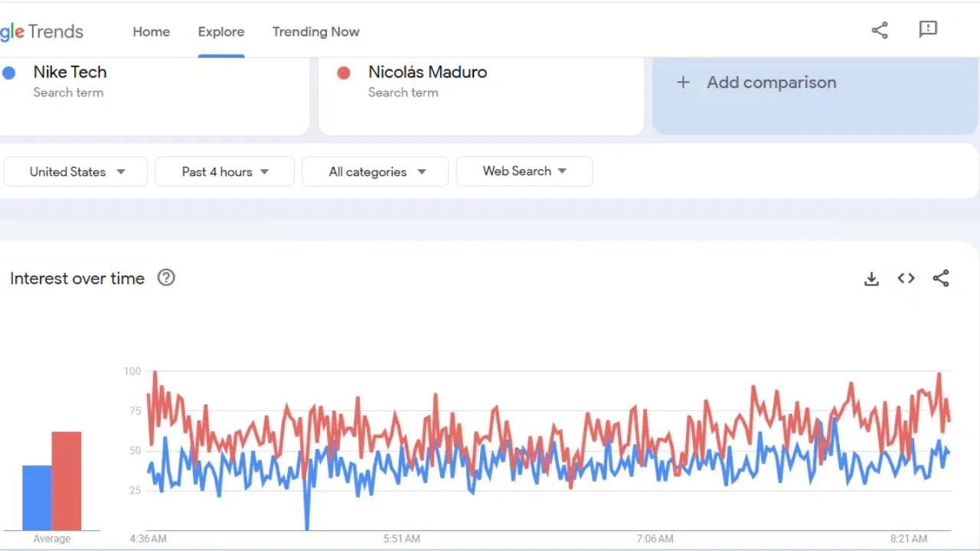Image resolution: width=980 pixels, height=551 pixels.
Task: Edit the Nike Tech search term
Action: click(x=70, y=73)
